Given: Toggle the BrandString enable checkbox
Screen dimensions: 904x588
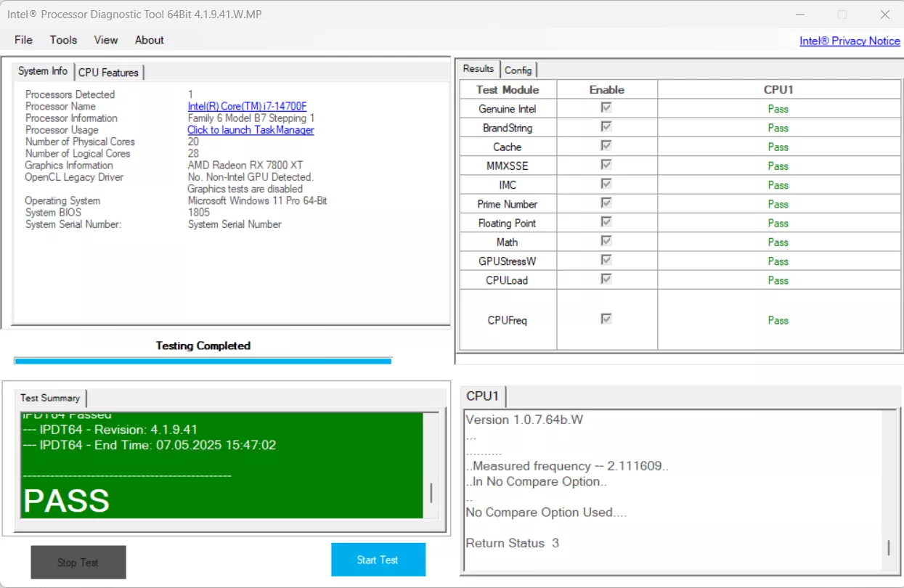Looking at the screenshot, I should [x=606, y=127].
